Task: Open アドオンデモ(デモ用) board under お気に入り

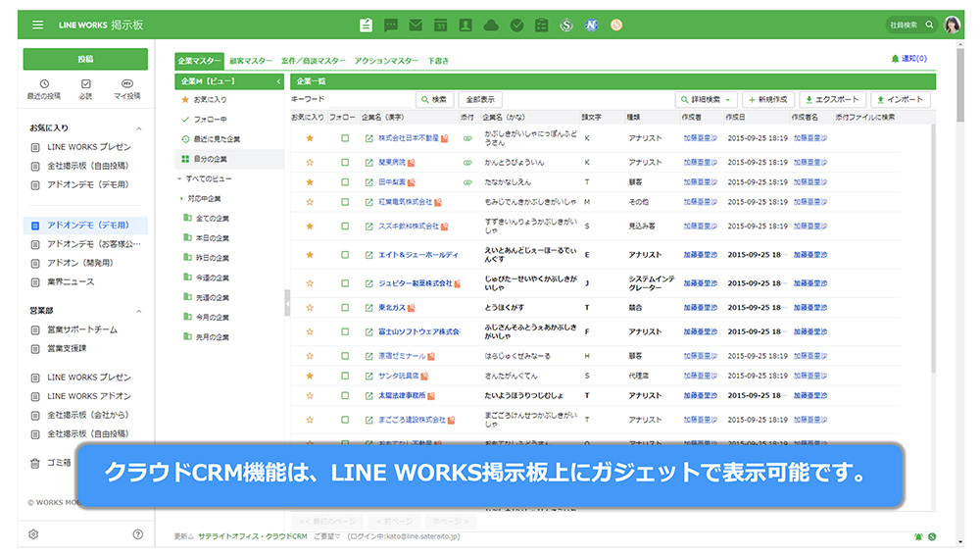Action: click(x=87, y=184)
